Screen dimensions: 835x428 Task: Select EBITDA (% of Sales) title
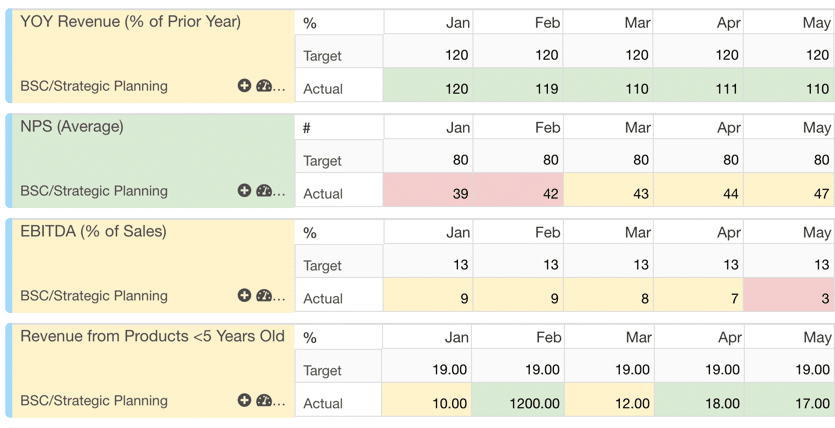(x=93, y=232)
